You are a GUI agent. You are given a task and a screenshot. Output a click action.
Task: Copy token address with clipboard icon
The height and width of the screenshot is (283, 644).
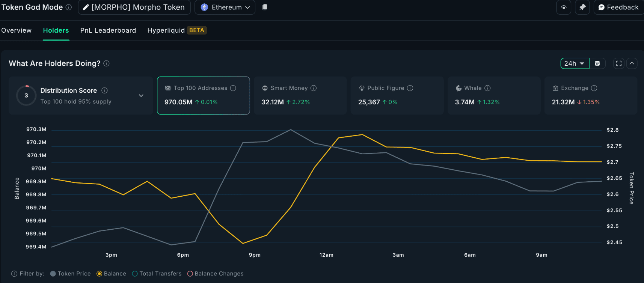265,7
